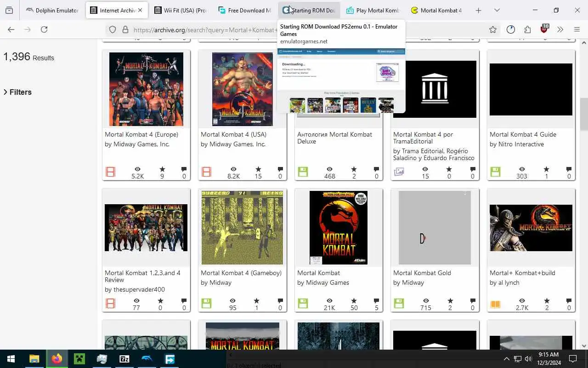Bookmark this page with the star icon

click(493, 29)
